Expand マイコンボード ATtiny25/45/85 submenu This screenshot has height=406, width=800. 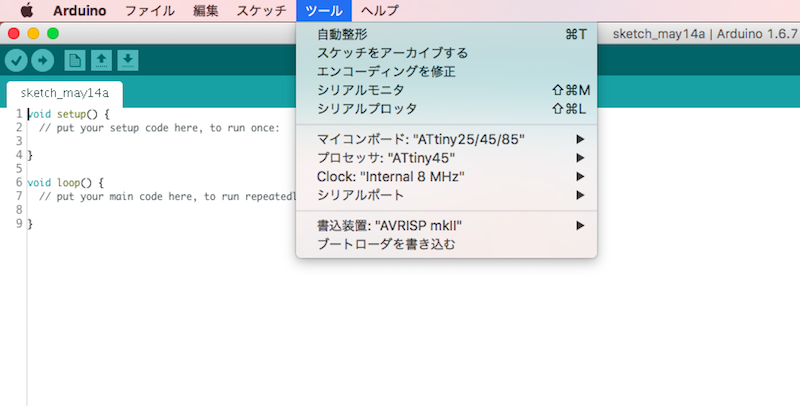(x=446, y=139)
